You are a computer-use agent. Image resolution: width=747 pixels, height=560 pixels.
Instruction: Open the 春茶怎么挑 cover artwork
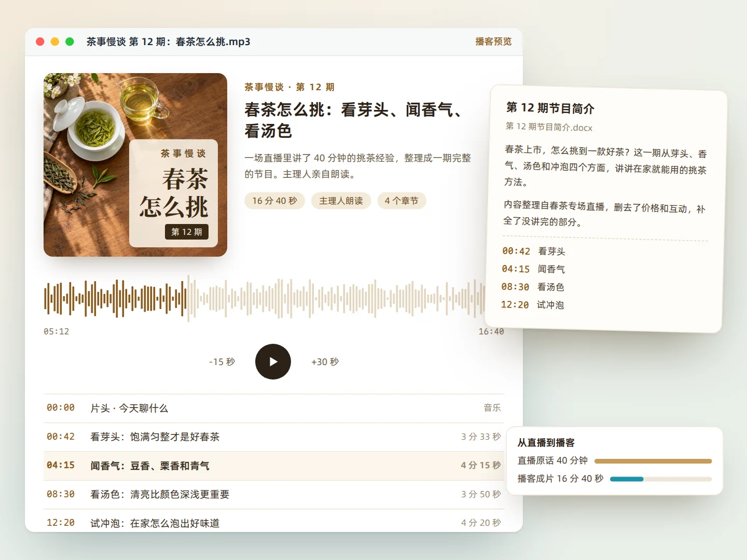pyautogui.click(x=135, y=165)
